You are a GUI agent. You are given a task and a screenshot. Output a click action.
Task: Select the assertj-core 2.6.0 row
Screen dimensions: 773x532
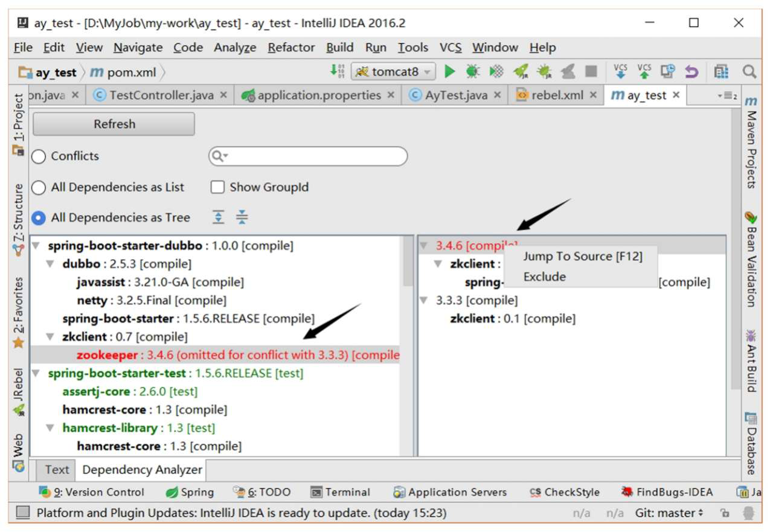[x=130, y=391]
